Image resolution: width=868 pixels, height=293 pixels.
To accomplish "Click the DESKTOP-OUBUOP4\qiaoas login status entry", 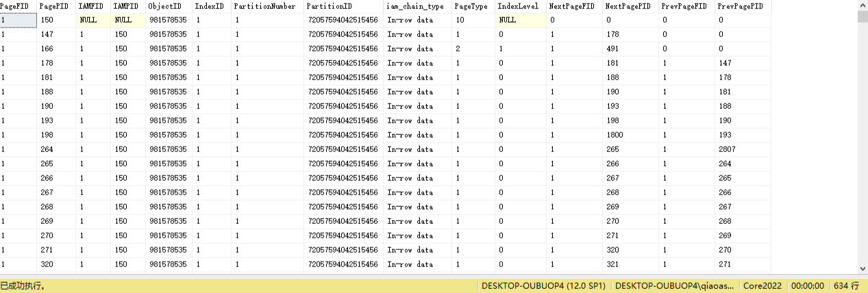I will 674,286.
